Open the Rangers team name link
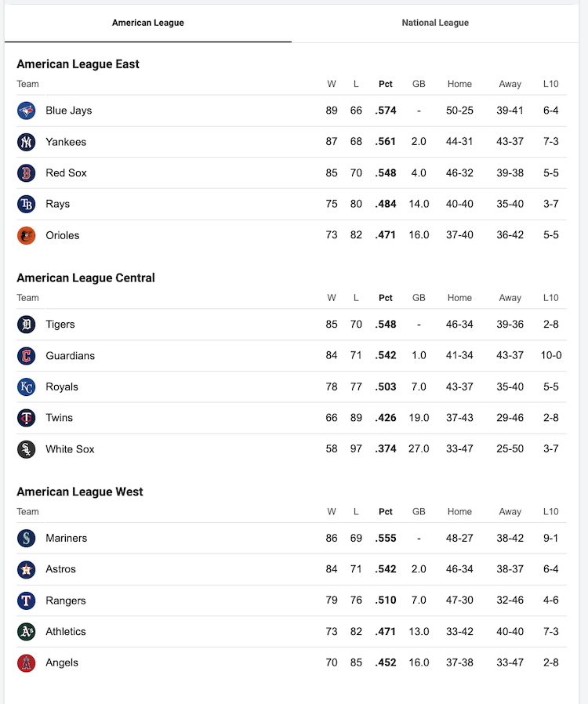588x704 pixels. pos(65,601)
